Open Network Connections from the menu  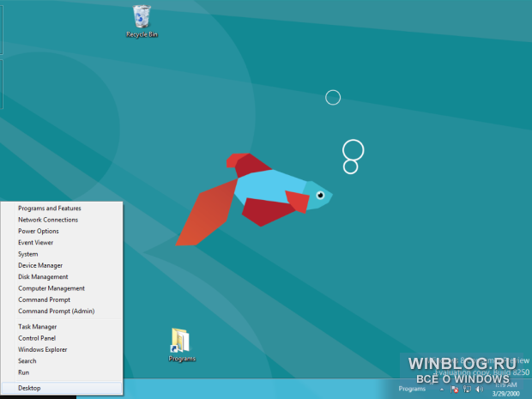(x=62, y=220)
